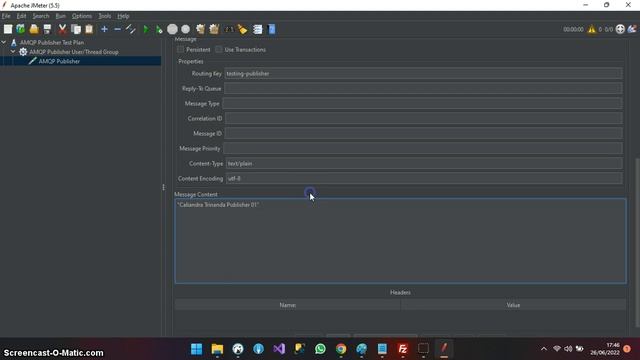Enable the Use Transactions checkbox
Image resolution: width=640 pixels, height=360 pixels.
(219, 49)
